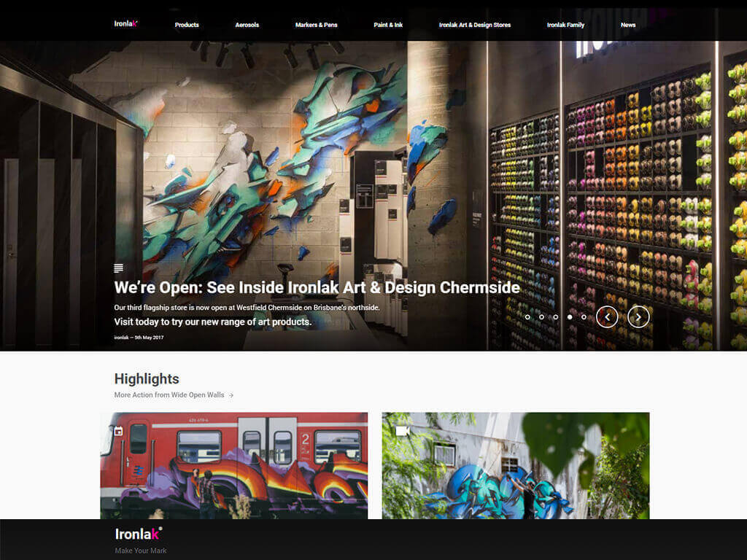Open the Paint & Ink menu item
The image size is (747, 560).
388,25
